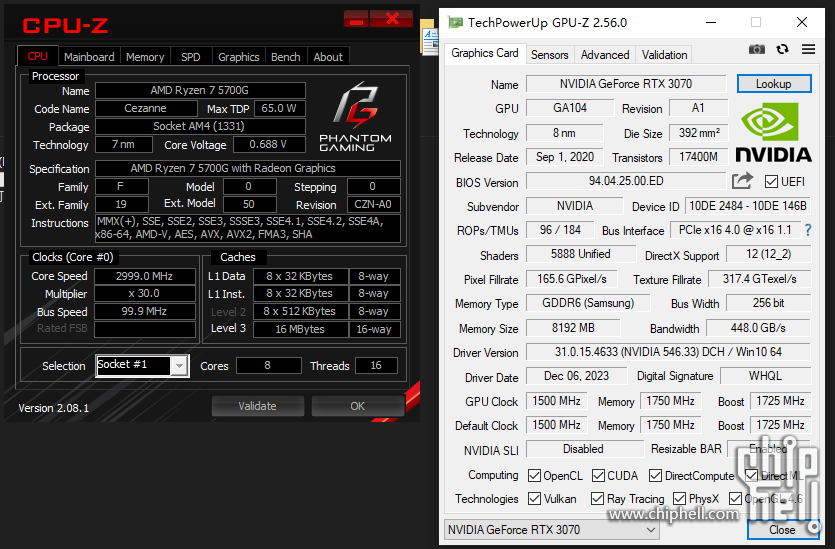Open the Memory tab in CPU-Z
835x549 pixels.
click(145, 57)
